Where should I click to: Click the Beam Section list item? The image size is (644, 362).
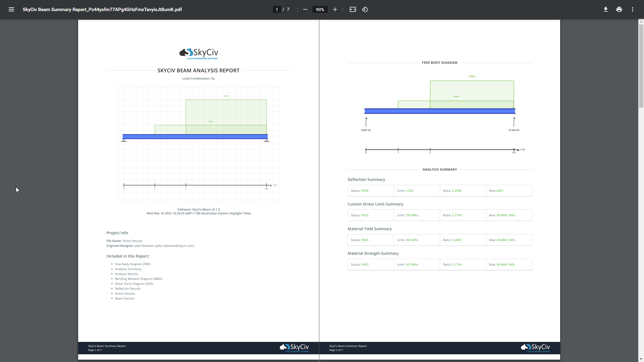[x=124, y=299]
